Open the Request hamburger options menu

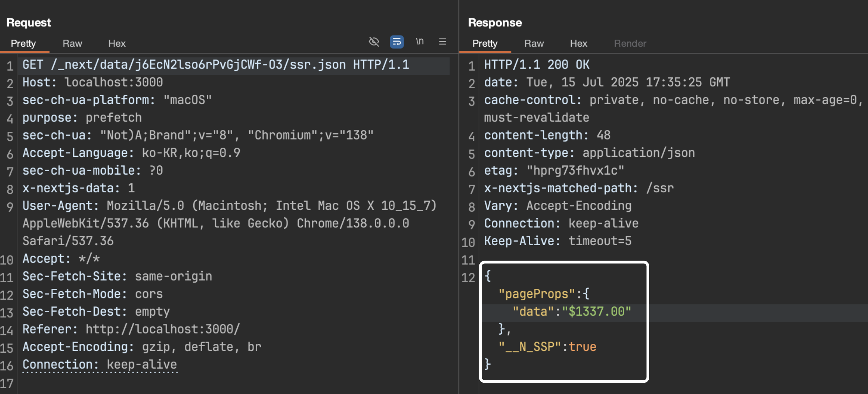coord(442,41)
